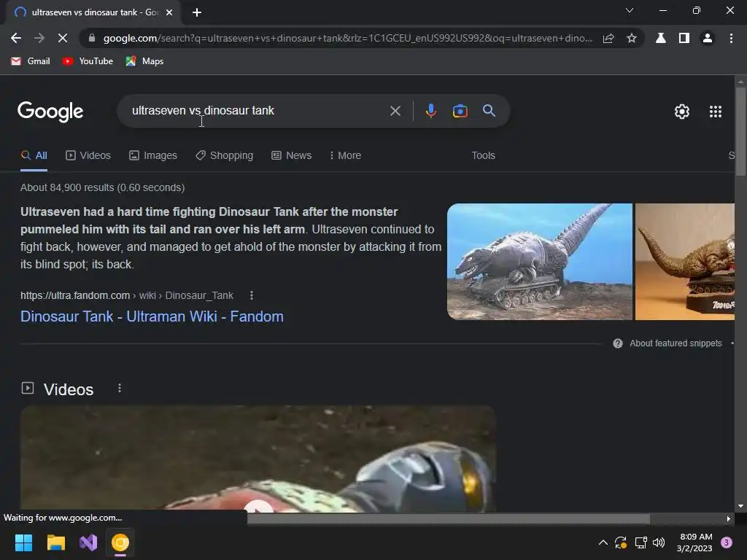747x560 pixels.
Task: Open the Chrome profile menu
Action: tap(708, 38)
